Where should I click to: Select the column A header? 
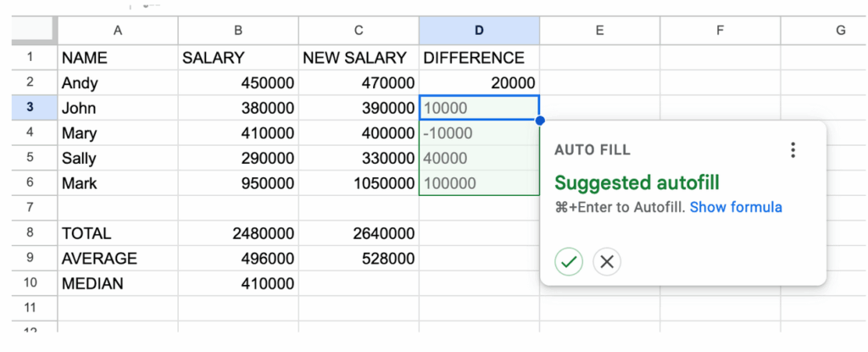[117, 31]
